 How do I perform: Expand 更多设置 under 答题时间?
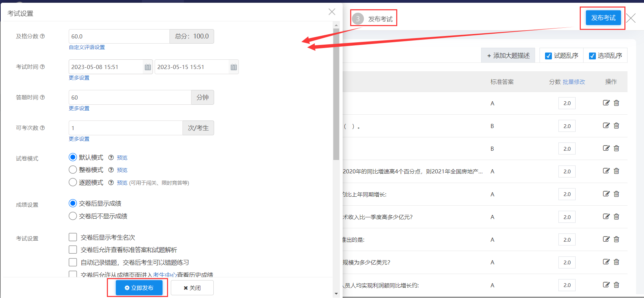click(79, 108)
